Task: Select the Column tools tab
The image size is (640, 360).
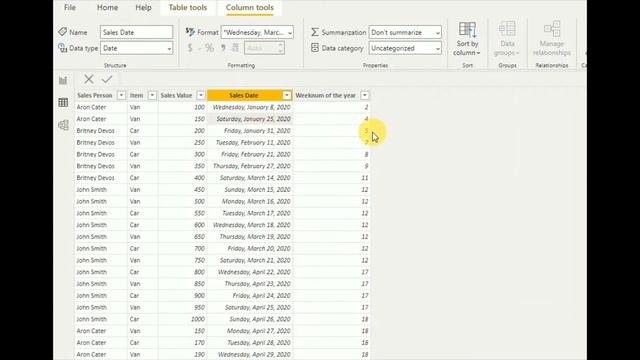Action: (250, 7)
